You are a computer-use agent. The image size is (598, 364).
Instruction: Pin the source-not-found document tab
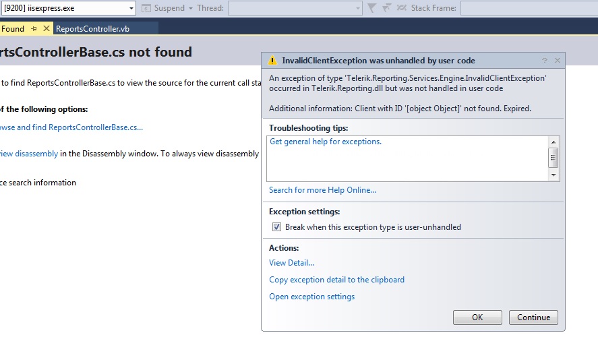34,29
